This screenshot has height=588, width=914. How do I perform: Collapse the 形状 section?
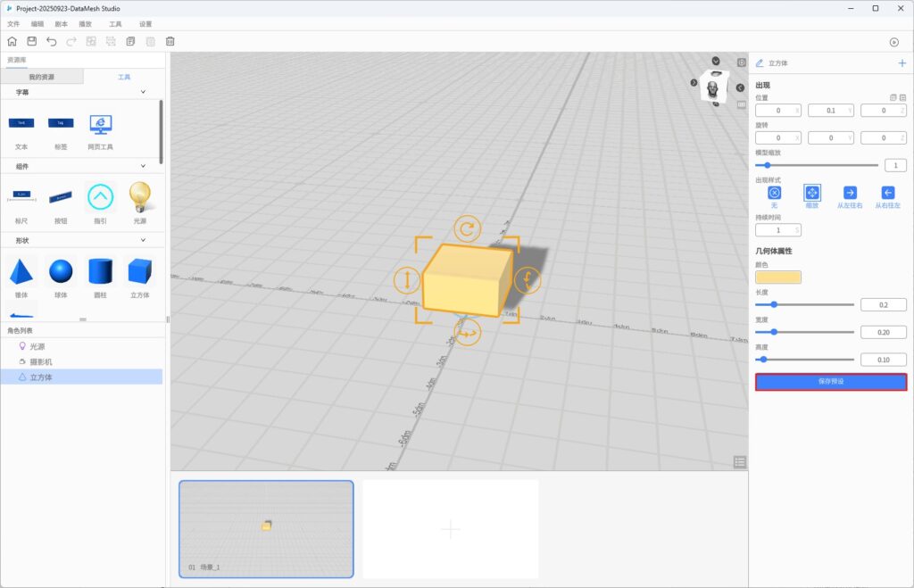143,240
